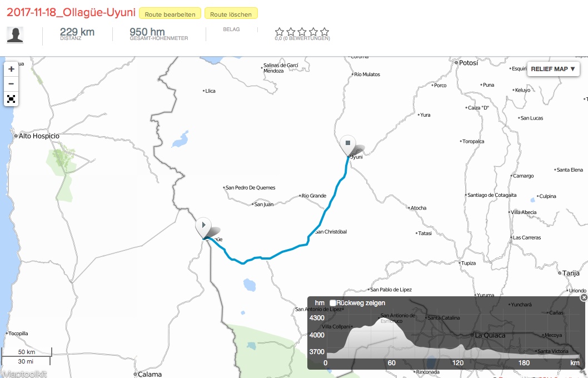The image size is (588, 378).
Task: Click Route bearbeiten button
Action: 170,14
